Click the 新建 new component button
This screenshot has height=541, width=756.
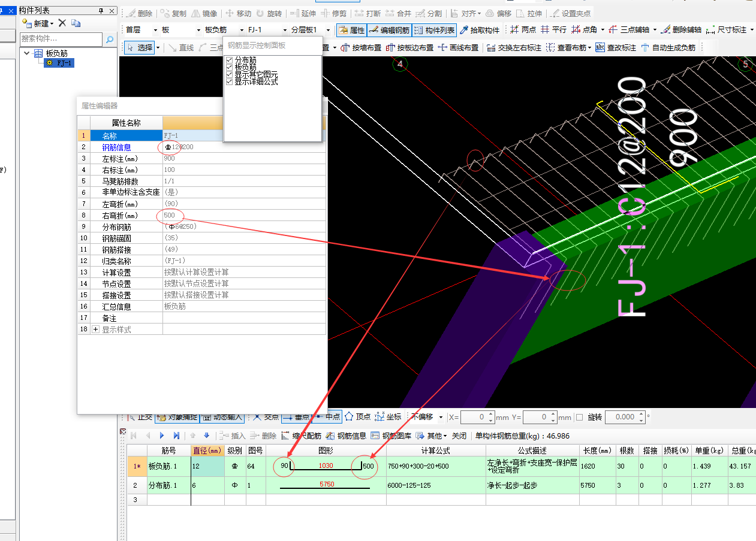[38, 23]
